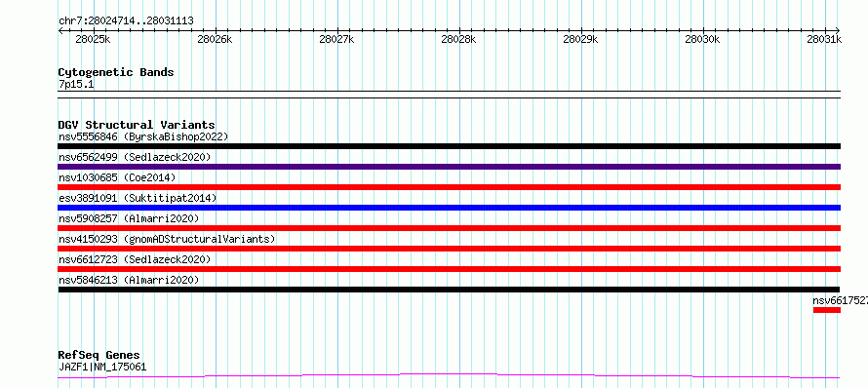Click the RefSeq Genes track title
This screenshot has width=868, height=388.
[x=99, y=355]
